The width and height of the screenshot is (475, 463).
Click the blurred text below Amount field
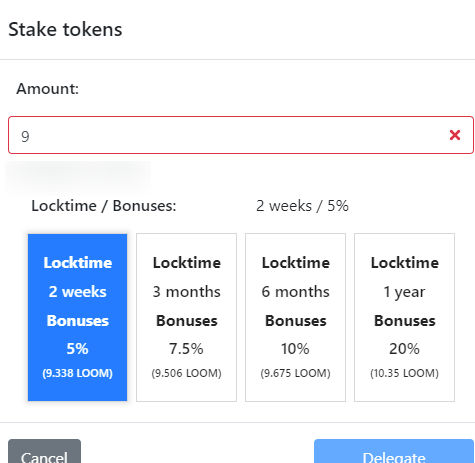78,177
